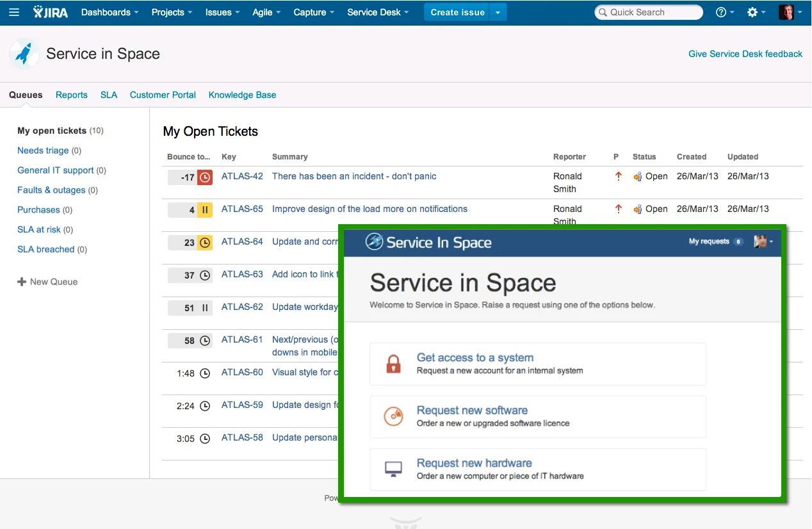
Task: Click the plus icon beside New Queue
Action: (x=22, y=282)
